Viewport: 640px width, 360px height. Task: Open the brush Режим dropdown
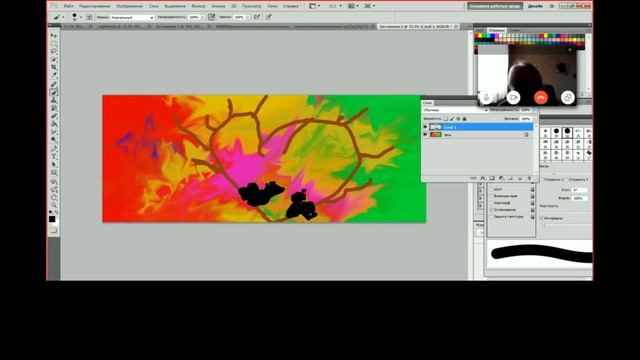point(132,18)
